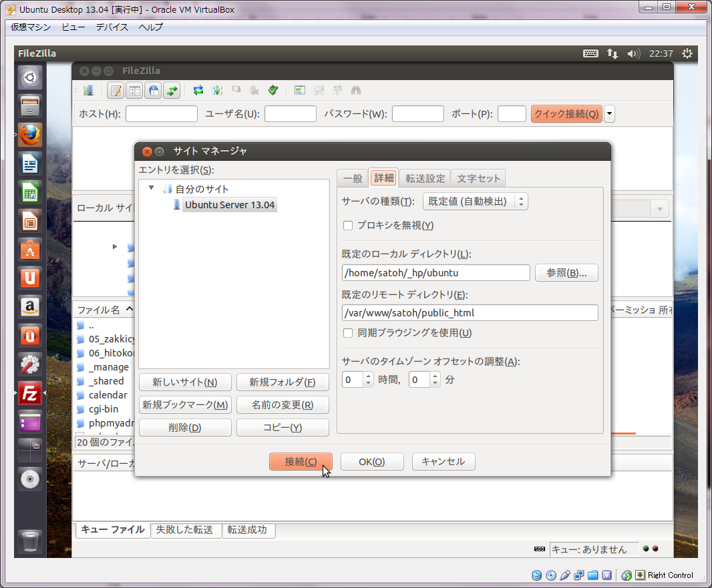The image size is (712, 588).
Task: Click the default local directory field
Action: coord(435,273)
